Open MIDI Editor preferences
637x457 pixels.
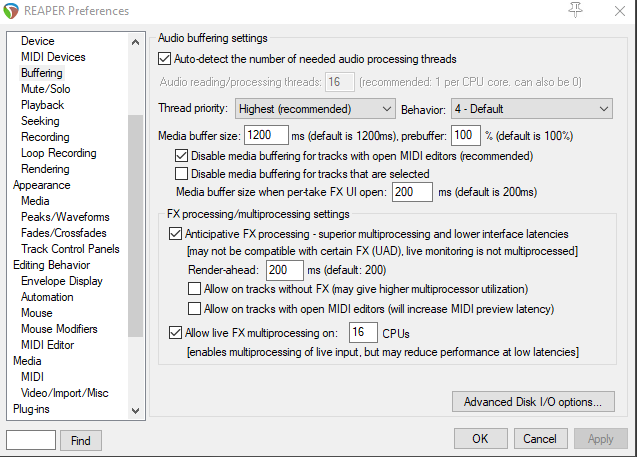coord(48,345)
